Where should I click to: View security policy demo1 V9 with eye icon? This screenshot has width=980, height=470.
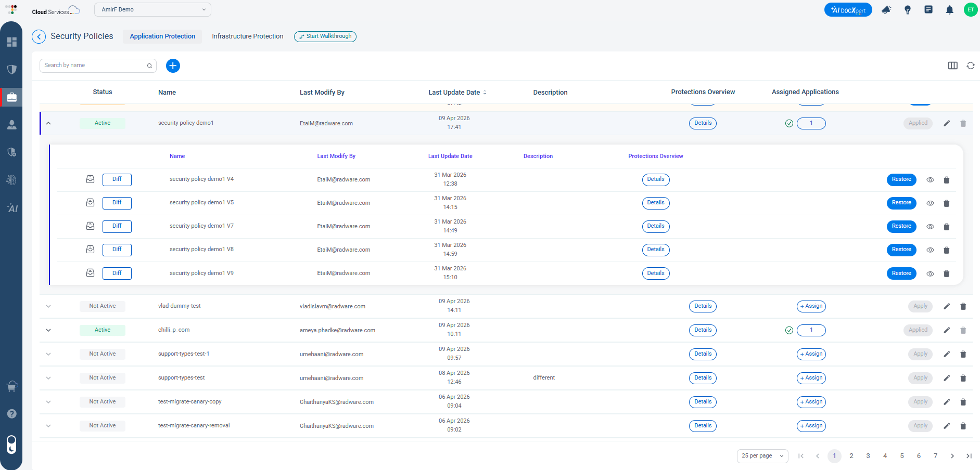pyautogui.click(x=930, y=273)
